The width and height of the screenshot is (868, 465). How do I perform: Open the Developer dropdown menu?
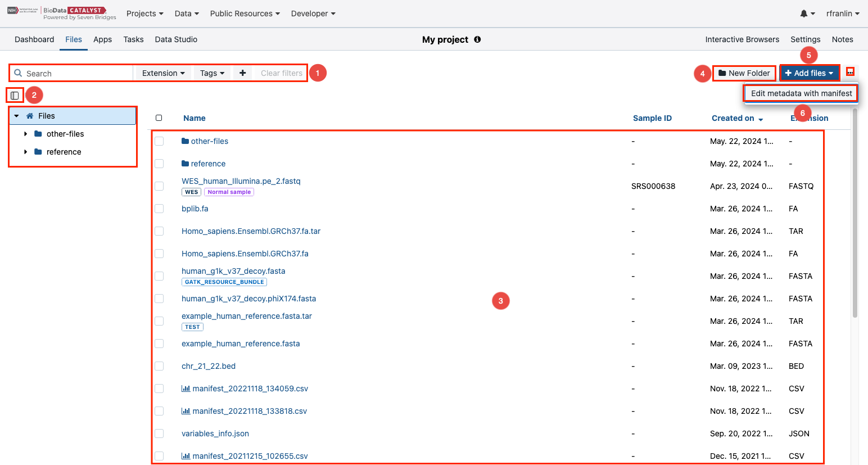[x=313, y=13]
